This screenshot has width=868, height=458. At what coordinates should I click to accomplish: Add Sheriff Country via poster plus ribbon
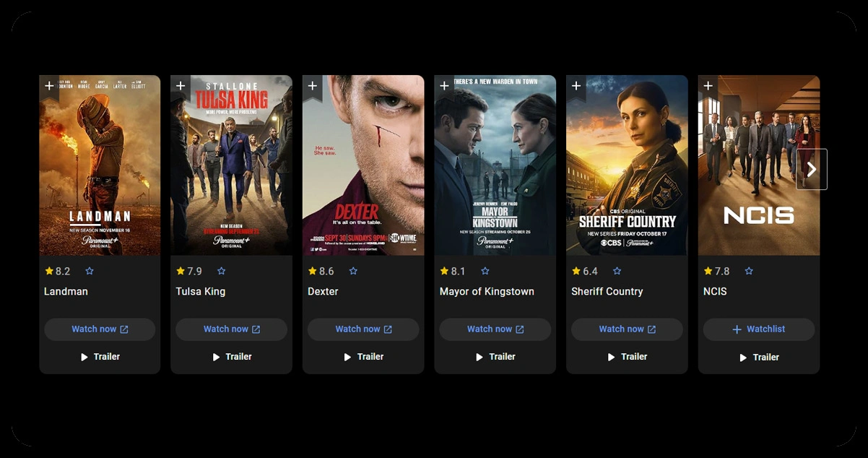coord(576,87)
